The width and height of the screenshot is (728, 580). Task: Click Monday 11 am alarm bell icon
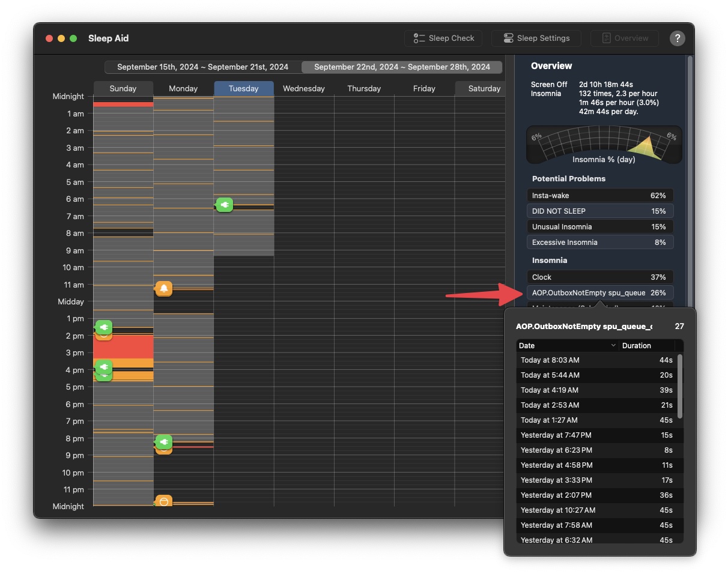[x=164, y=289]
